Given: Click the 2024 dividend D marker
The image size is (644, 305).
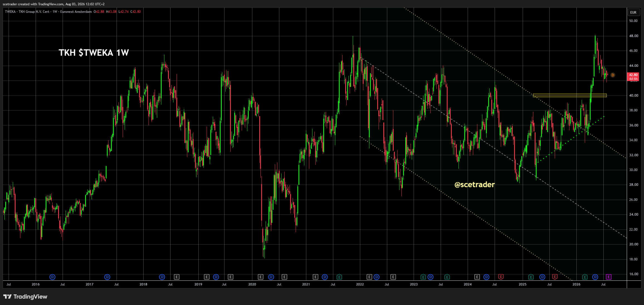Looking at the screenshot, I should [x=486, y=277].
